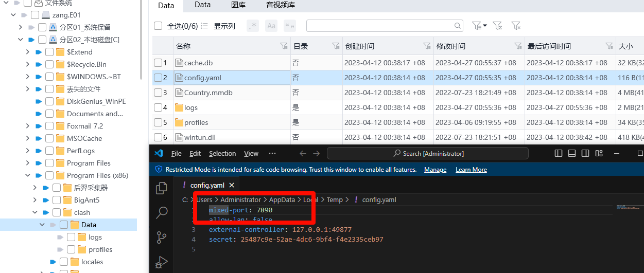Click the Learn More link
This screenshot has width=644, height=273.
coord(471,170)
